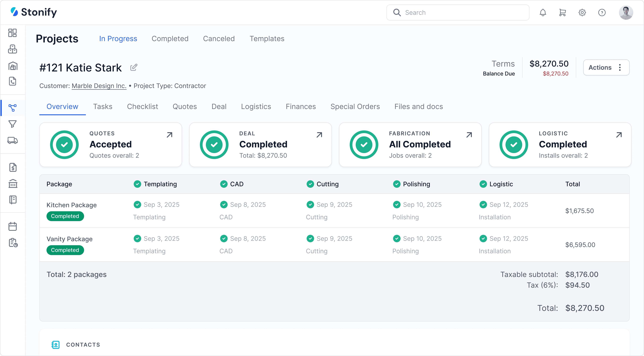The height and width of the screenshot is (356, 644).
Task: Click the edit pencil beside #121 Katie Stark
Action: (x=134, y=67)
